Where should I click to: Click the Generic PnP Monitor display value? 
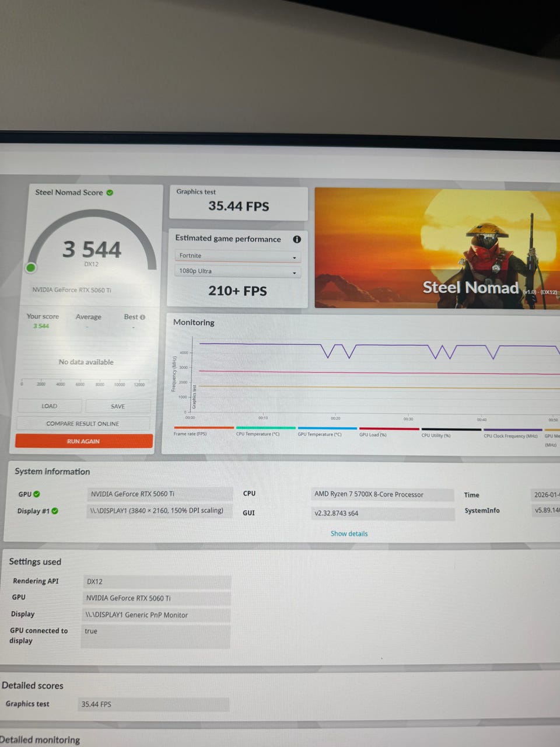[x=157, y=615]
